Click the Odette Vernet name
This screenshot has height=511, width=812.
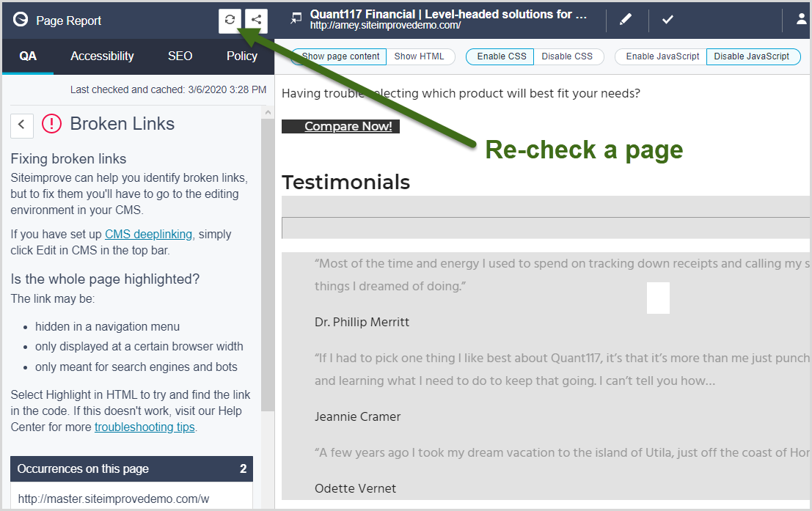[x=355, y=488]
